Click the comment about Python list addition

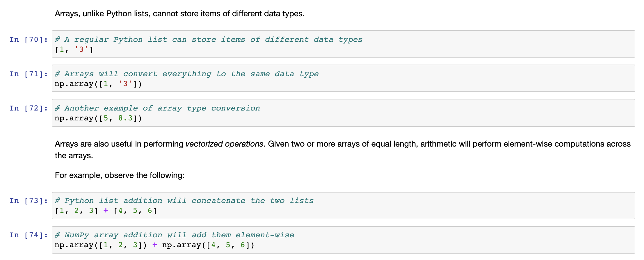click(184, 201)
